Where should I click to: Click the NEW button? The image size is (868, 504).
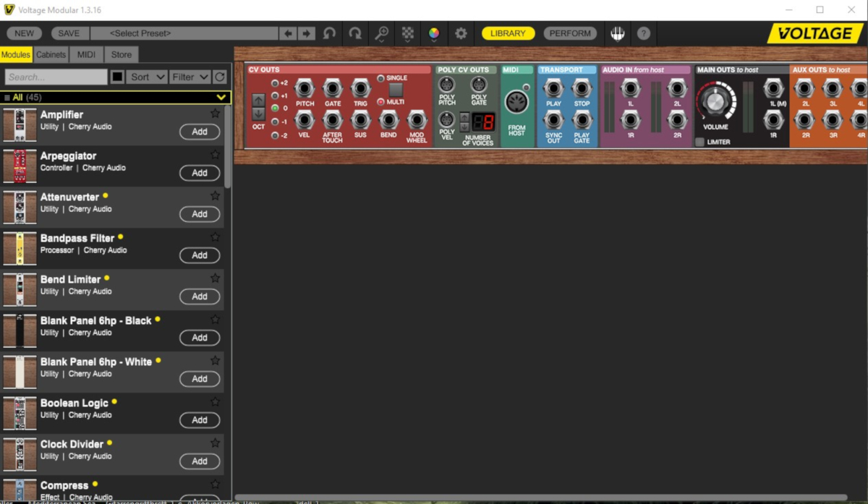[25, 33]
